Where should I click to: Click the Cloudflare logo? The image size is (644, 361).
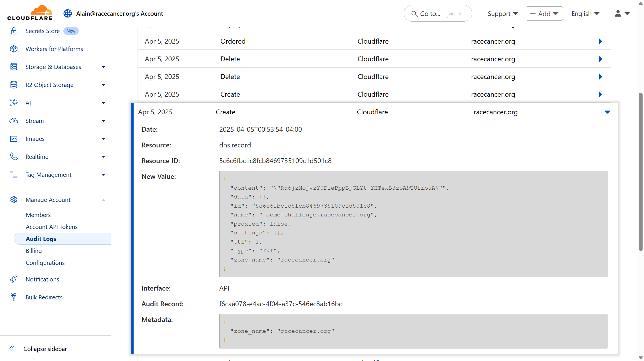pyautogui.click(x=30, y=13)
